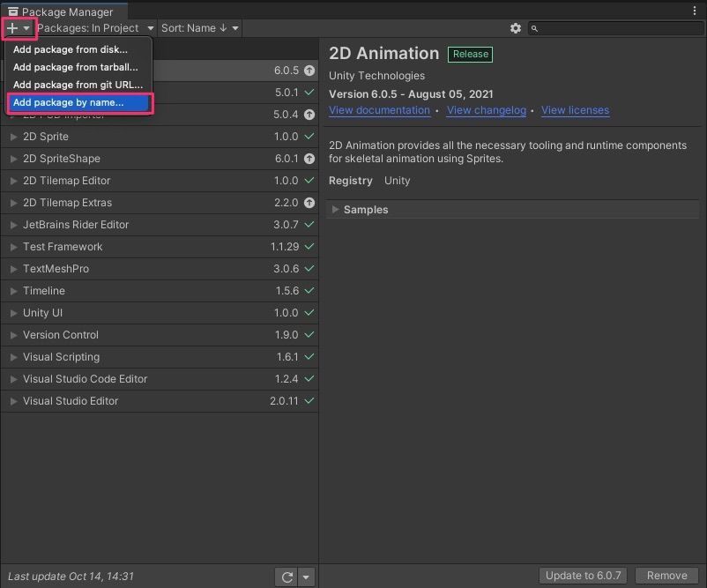
Task: Expand the 2D SpriteShape package row
Action: (13, 159)
